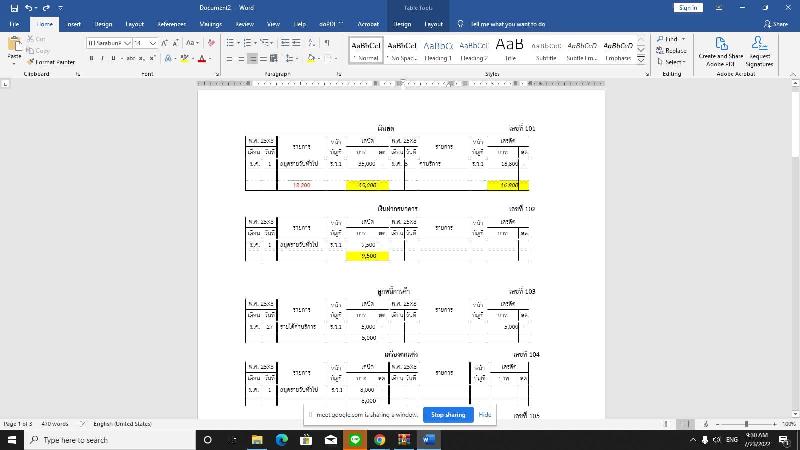Click the Save icon in the title bar
Viewport: 800px width, 450px height.
pyautogui.click(x=13, y=7)
